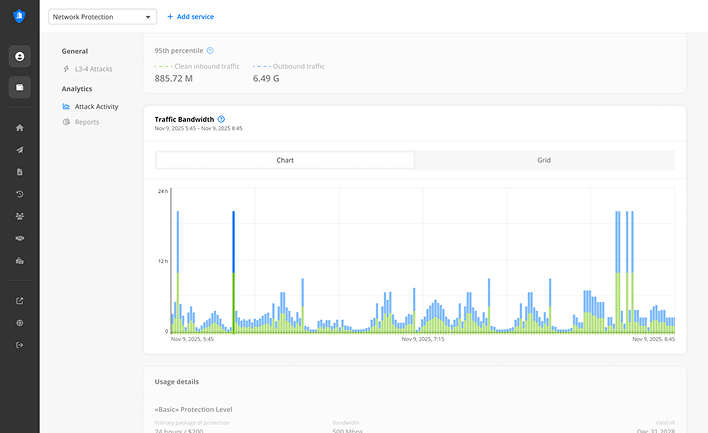The height and width of the screenshot is (433, 708).
Task: Click the globe language icon
Action: coord(20,323)
